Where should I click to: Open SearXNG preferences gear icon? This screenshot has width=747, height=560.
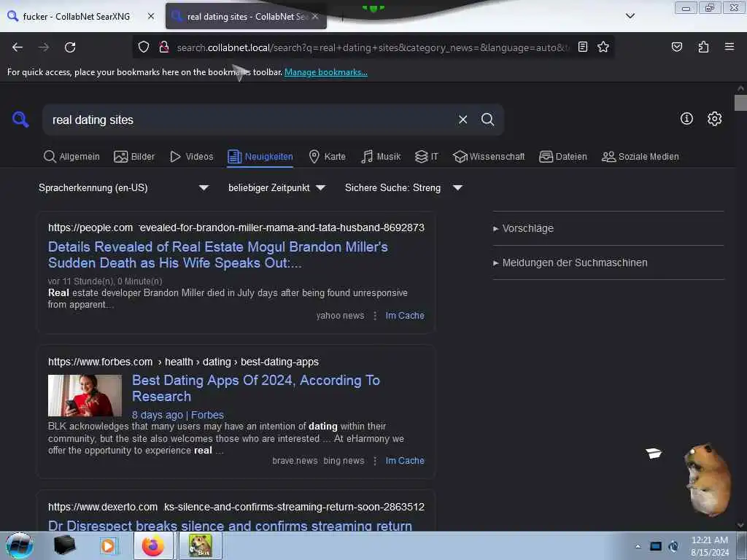714,119
